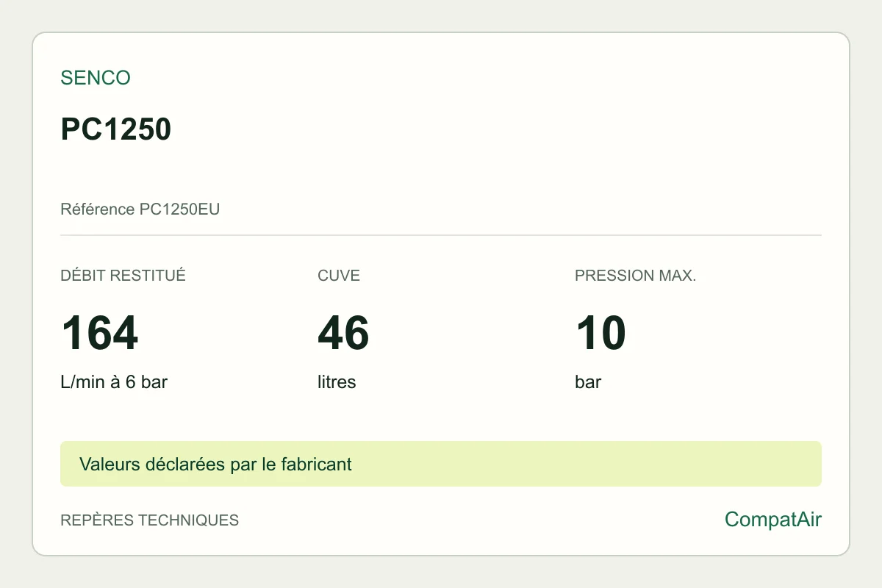The image size is (882, 588).
Task: Click the L/min à 6 bar unit
Action: [114, 382]
